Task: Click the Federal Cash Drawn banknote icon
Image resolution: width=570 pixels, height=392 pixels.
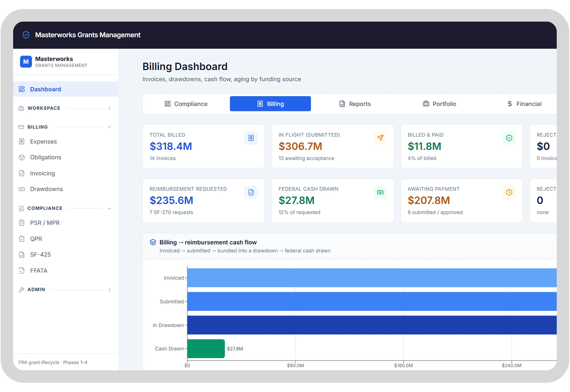Action: point(380,192)
